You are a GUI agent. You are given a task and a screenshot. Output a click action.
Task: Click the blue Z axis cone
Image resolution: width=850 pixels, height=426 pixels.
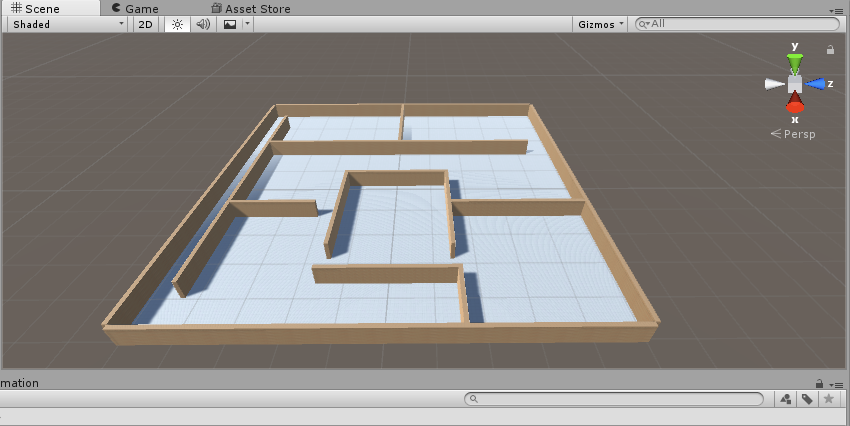coord(816,84)
